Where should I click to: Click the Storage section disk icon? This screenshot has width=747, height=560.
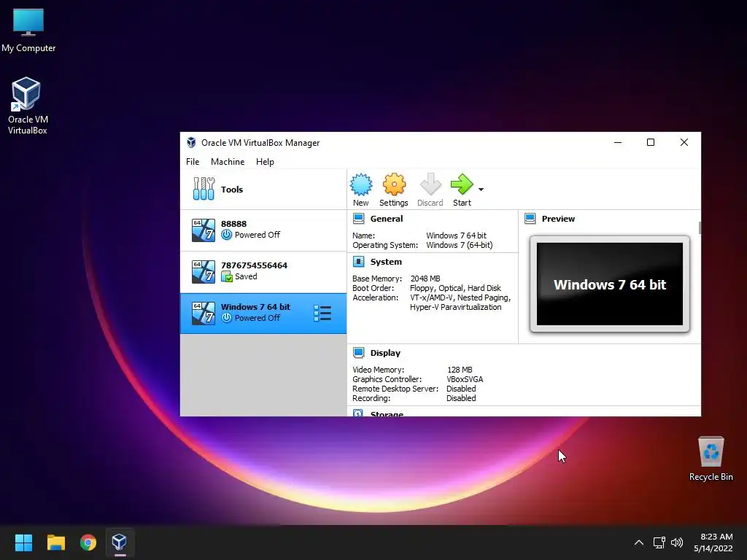[358, 413]
